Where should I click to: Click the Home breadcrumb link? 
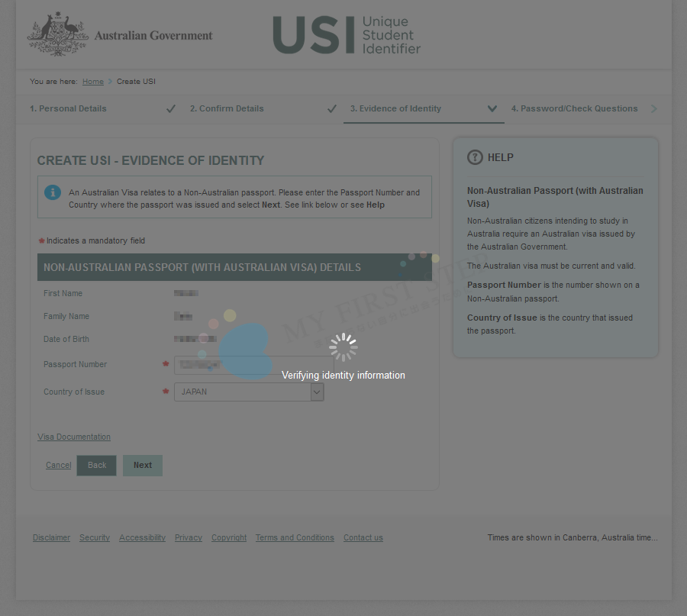[x=92, y=82]
